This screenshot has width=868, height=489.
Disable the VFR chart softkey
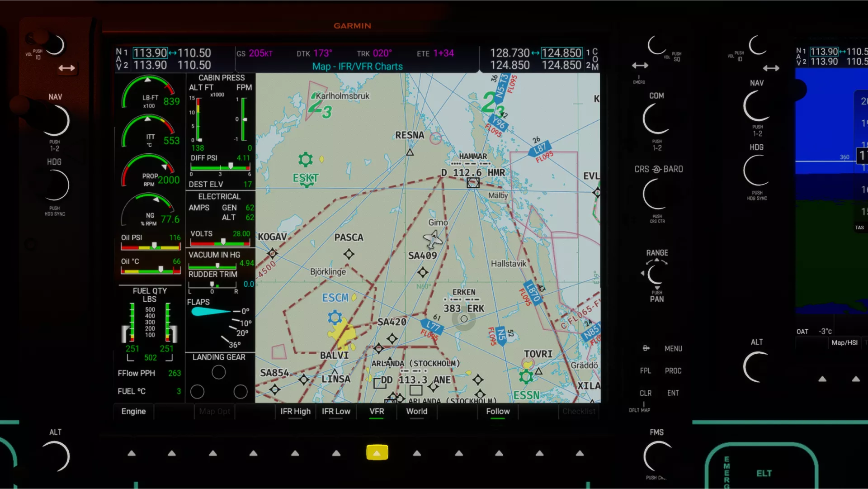(377, 411)
